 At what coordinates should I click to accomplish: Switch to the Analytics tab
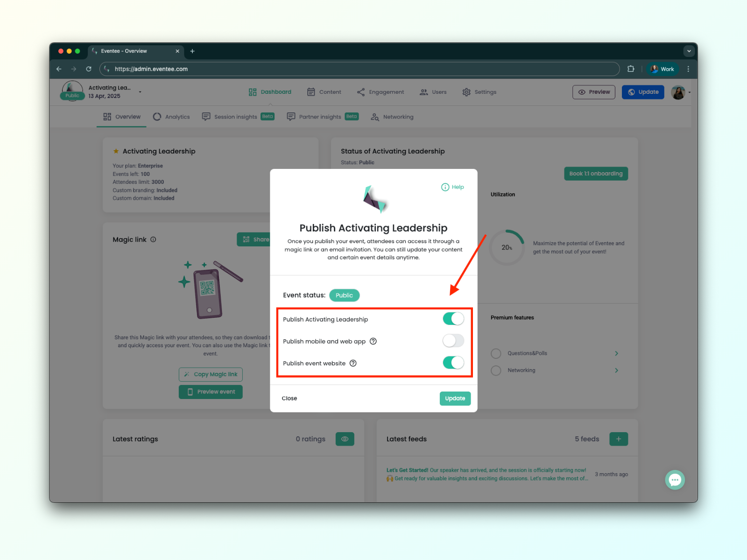pos(171,117)
